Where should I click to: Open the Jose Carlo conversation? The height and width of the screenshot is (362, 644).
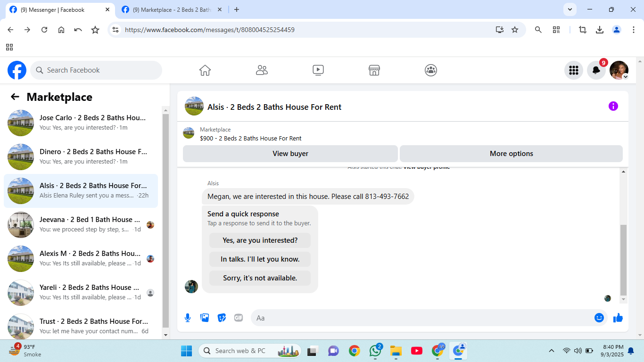point(81,123)
